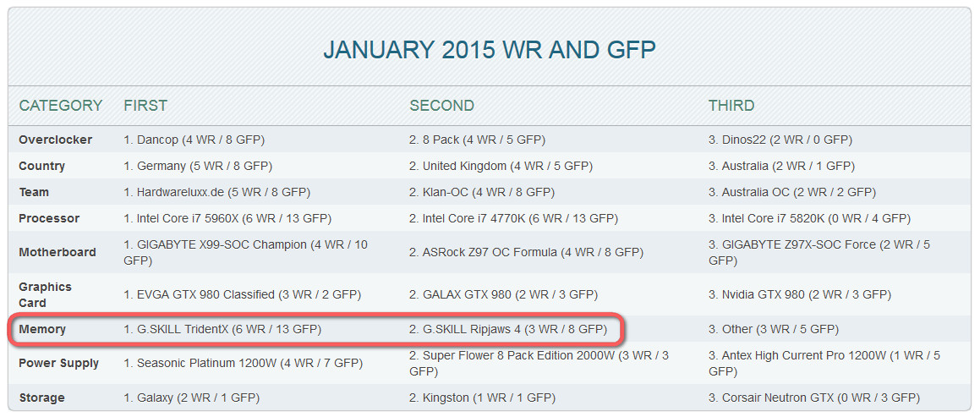Click EVGA GTX 980 Classified entry
The image size is (980, 417).
coord(243,294)
